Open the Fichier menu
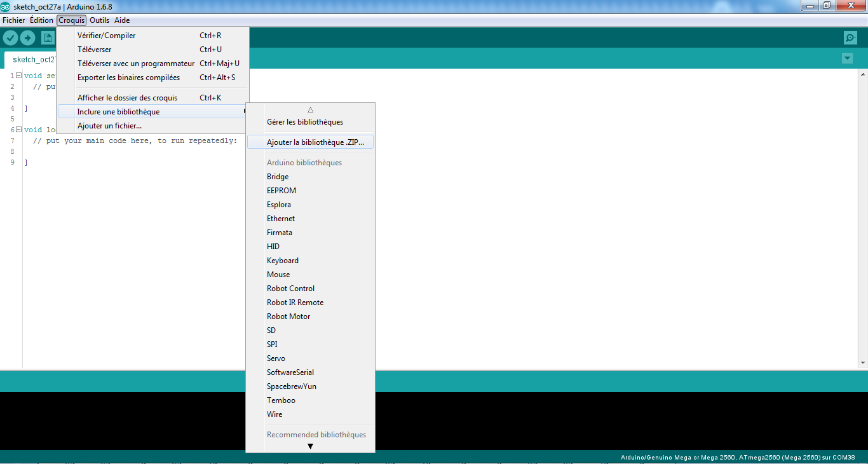The height and width of the screenshot is (464, 868). click(x=14, y=20)
